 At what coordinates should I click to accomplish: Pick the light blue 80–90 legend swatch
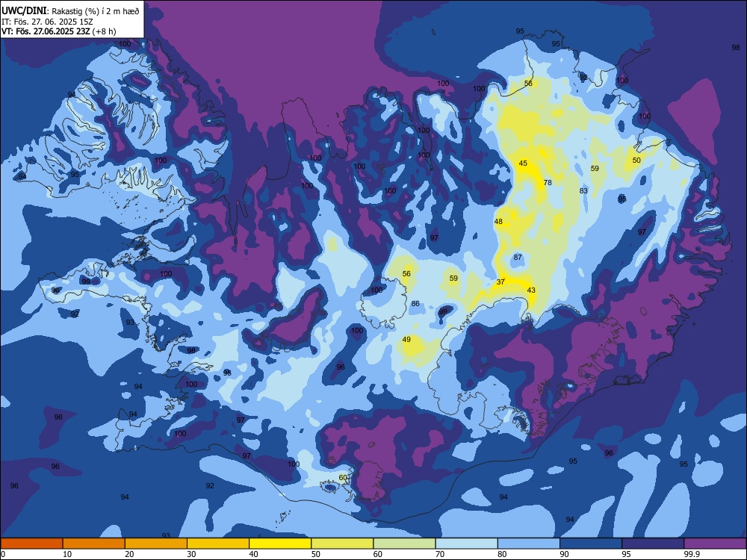[x=529, y=544]
